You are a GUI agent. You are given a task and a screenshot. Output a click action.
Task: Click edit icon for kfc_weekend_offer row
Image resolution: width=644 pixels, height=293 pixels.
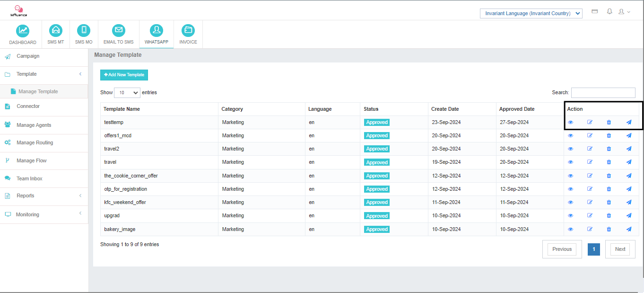(x=590, y=202)
